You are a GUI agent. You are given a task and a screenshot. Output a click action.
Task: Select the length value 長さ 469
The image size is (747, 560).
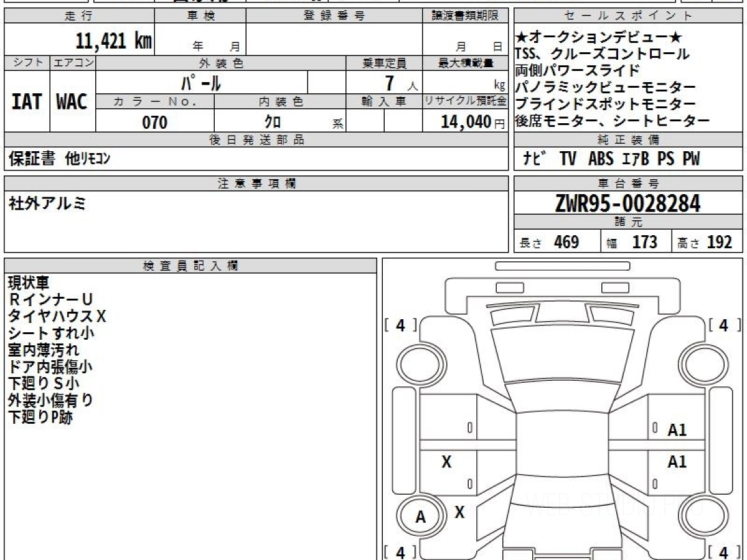[x=549, y=242]
